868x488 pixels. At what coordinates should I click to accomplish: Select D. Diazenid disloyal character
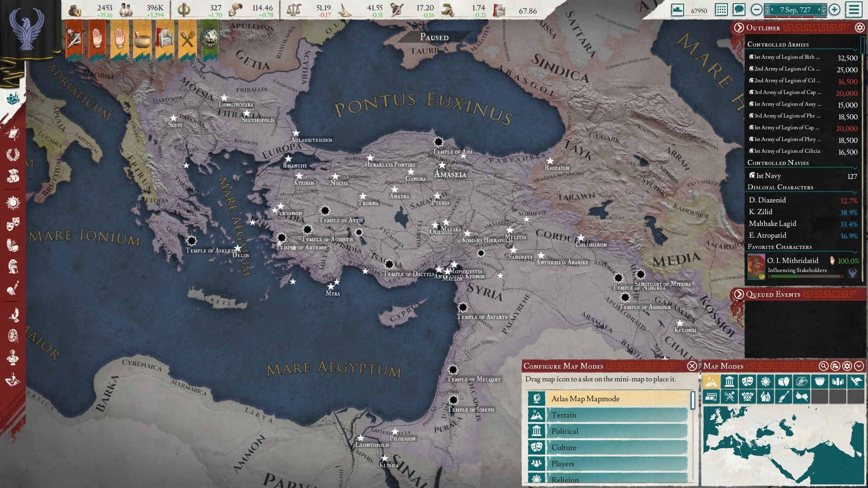[x=802, y=200]
